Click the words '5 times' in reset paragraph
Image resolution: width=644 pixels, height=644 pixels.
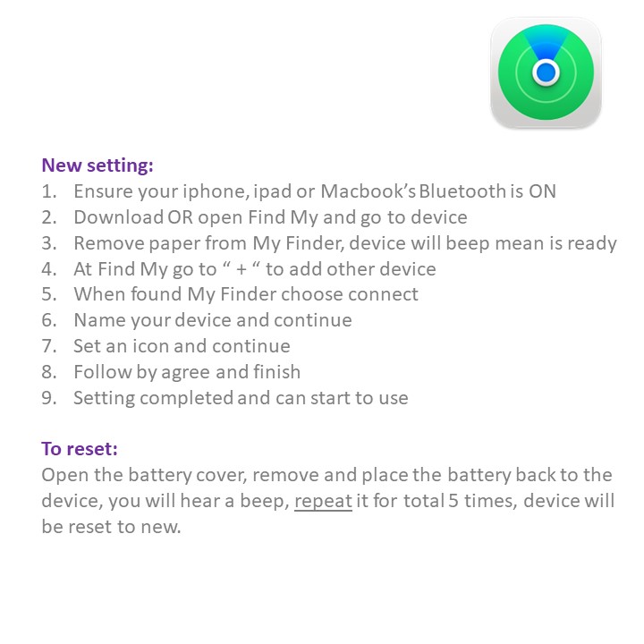pos(482,501)
